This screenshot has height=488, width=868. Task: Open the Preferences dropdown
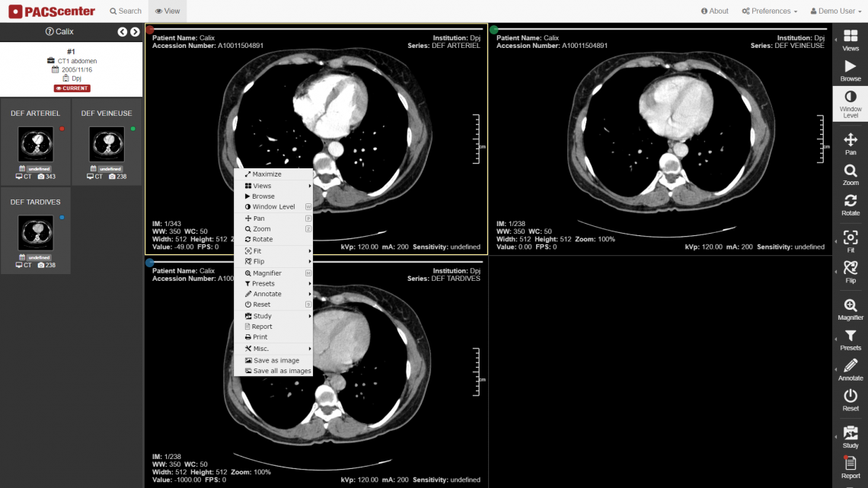(770, 11)
